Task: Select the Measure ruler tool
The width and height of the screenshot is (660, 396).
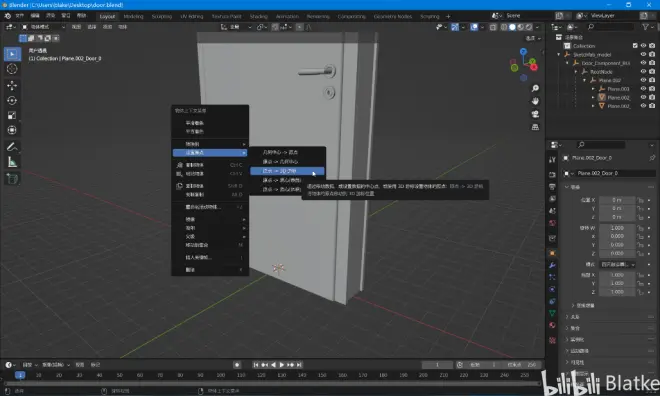Action: (12, 162)
